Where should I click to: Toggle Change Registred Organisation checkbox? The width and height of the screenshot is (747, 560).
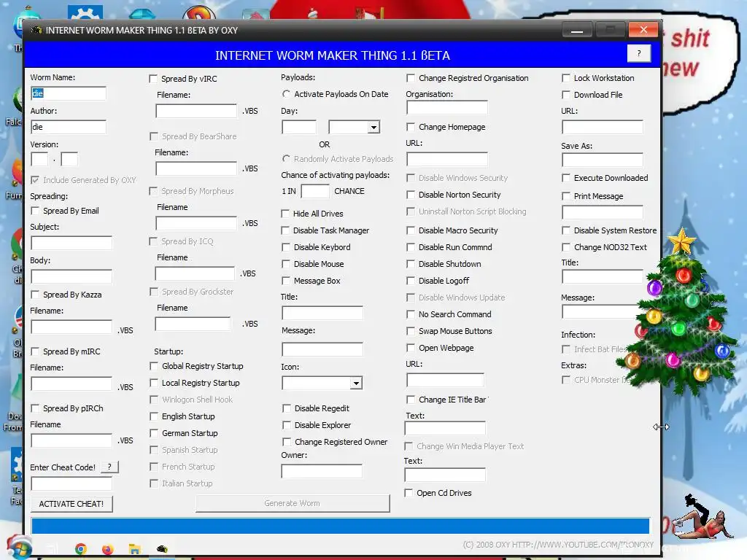click(x=410, y=78)
